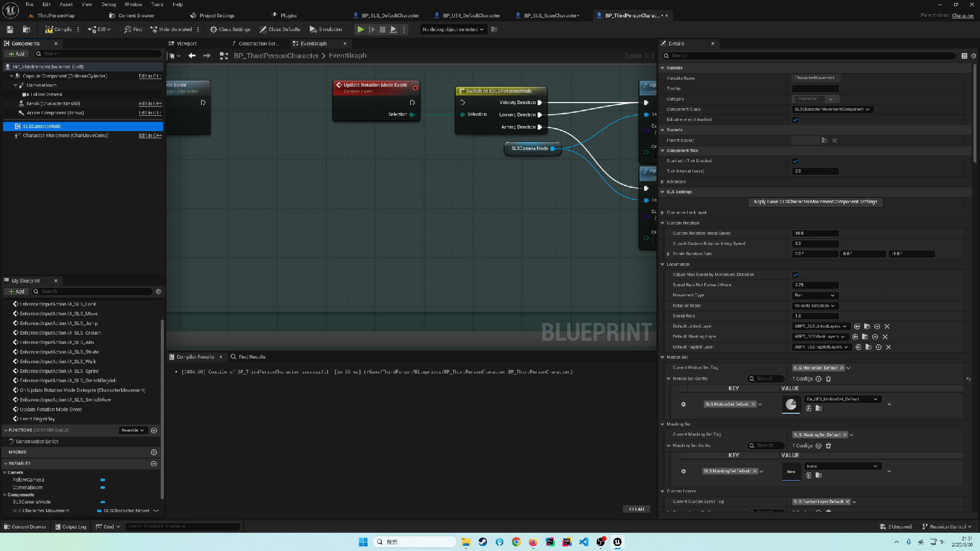Toggle Start with Tick Enabled checkbox

(x=795, y=161)
